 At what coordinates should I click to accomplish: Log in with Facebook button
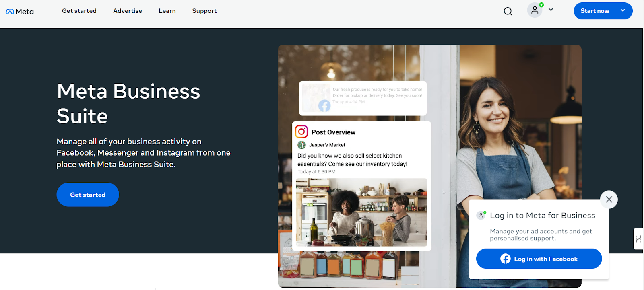[x=539, y=259]
